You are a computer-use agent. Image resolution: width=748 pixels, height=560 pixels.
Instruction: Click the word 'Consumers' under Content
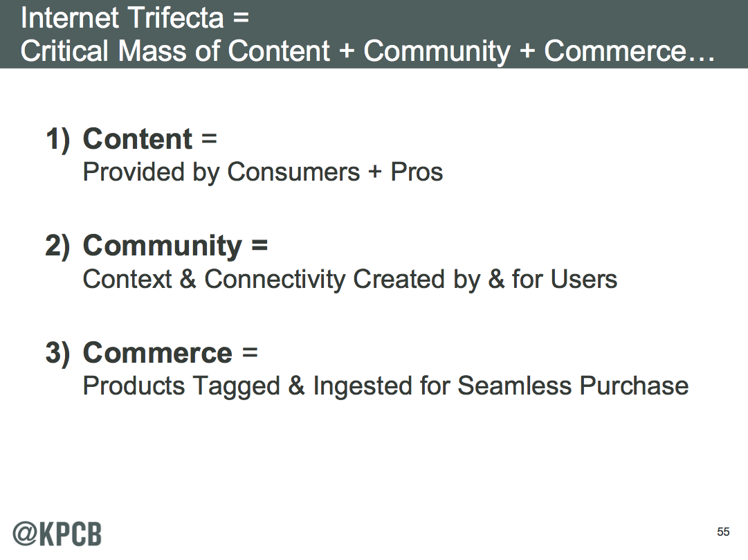[293, 172]
